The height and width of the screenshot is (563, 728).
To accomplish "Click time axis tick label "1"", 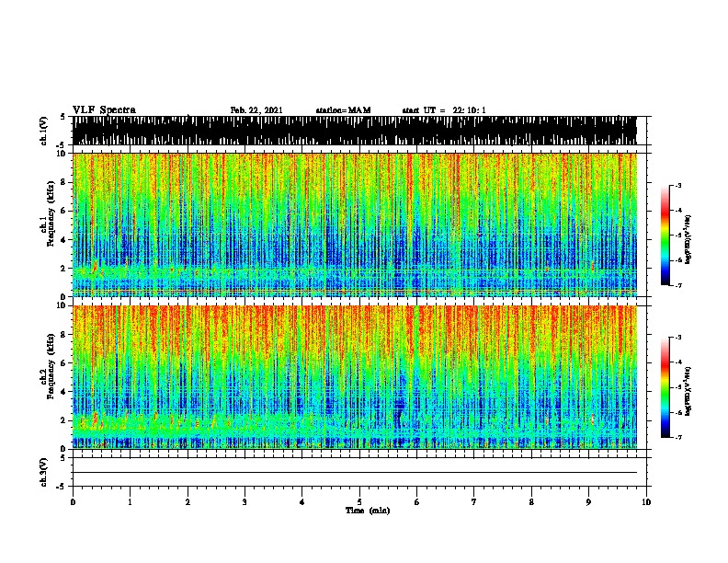I will tap(130, 502).
